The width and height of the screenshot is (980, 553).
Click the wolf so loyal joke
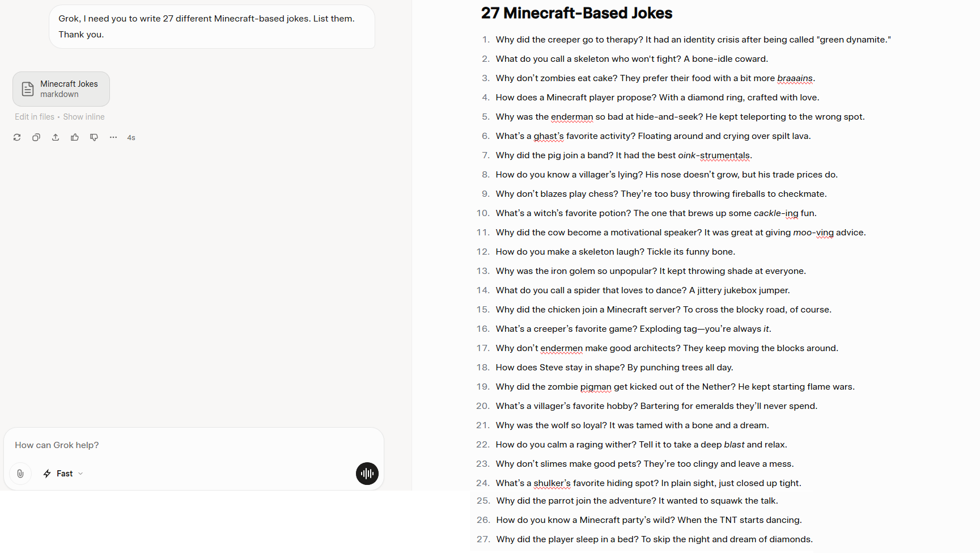tap(633, 425)
